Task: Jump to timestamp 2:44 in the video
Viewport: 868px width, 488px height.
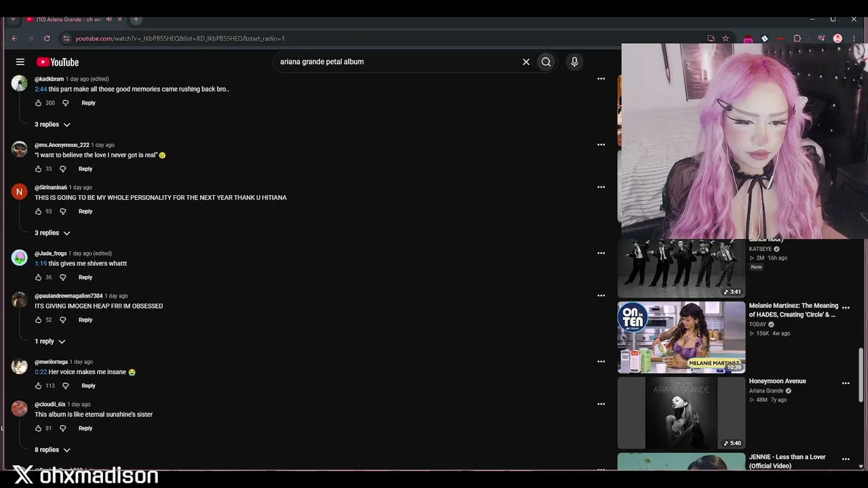Action: pos(41,89)
